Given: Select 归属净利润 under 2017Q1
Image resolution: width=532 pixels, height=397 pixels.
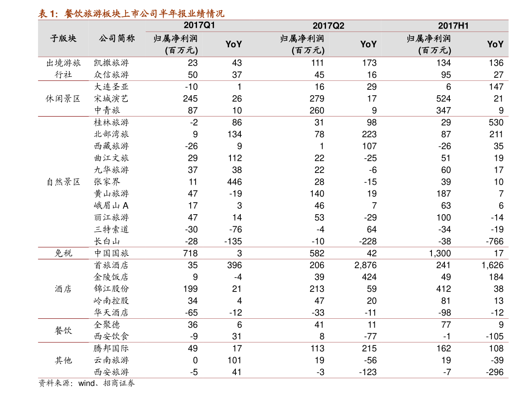Looking at the screenshot, I should [x=175, y=38].
